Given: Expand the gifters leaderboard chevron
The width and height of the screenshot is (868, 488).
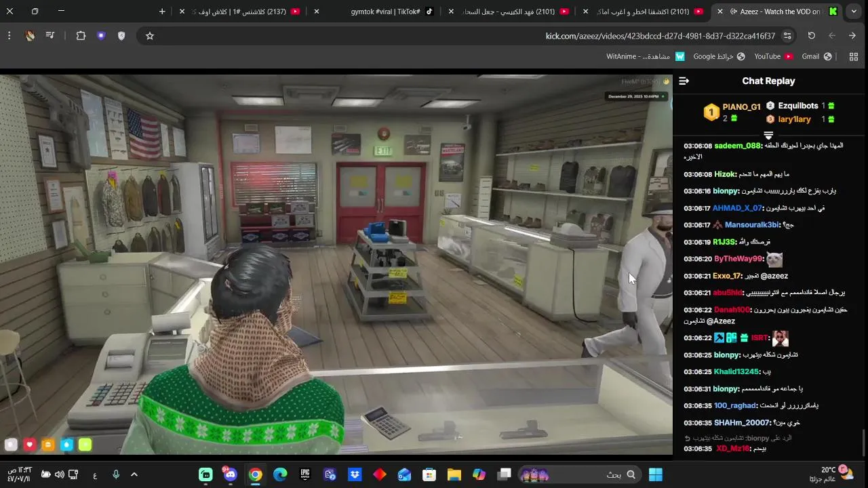Looking at the screenshot, I should pos(768,136).
